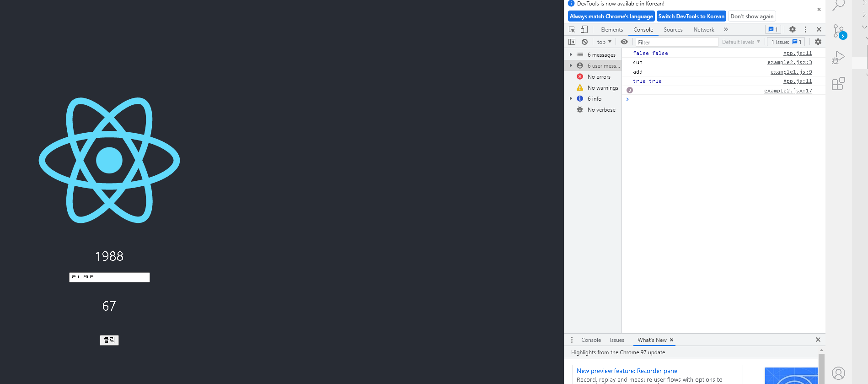
Task: Click the messages badge showing 1 in the tab bar
Action: pyautogui.click(x=773, y=29)
